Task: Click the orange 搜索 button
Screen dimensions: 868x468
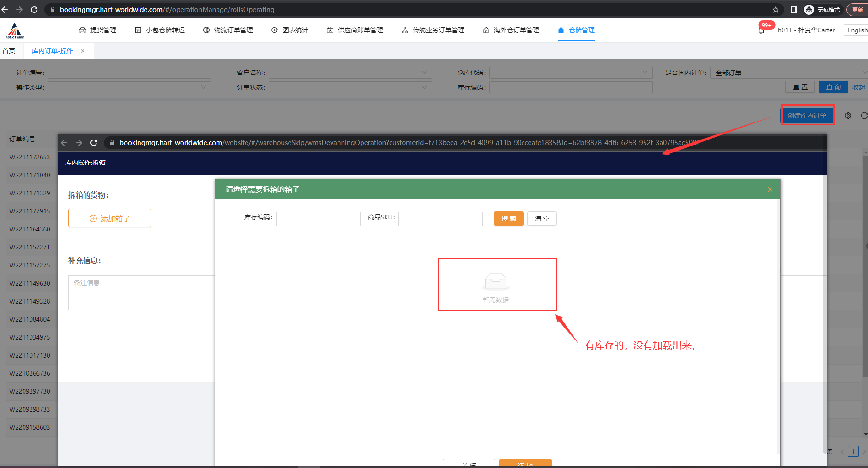Action: [508, 219]
